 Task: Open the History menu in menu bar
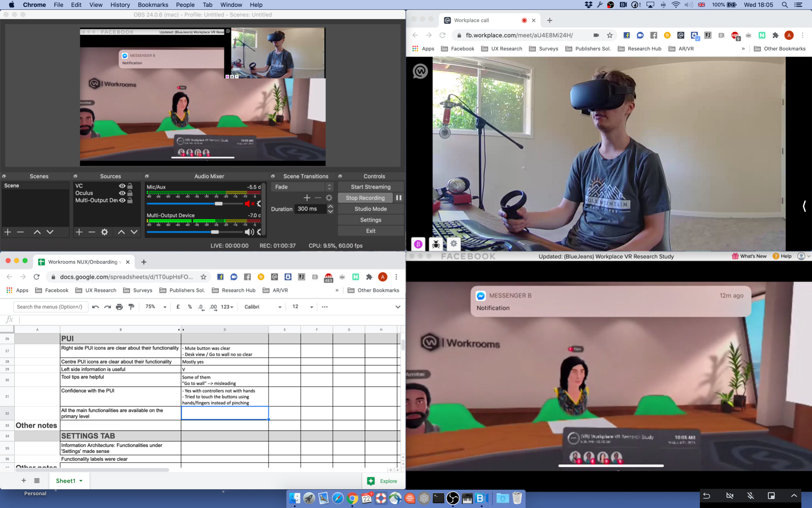[120, 5]
